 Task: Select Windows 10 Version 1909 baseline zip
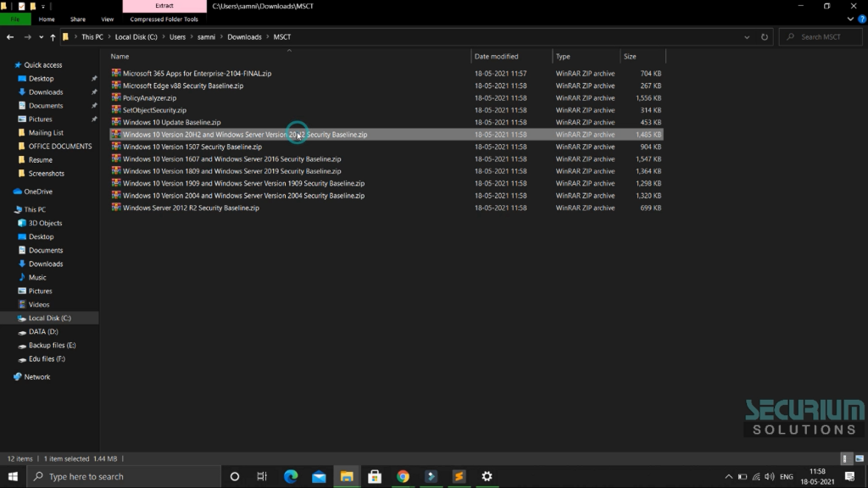[387, 183]
